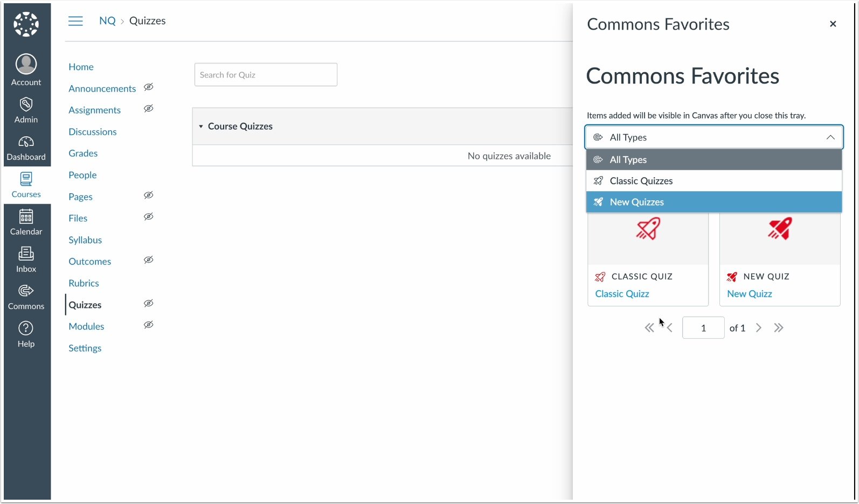Image resolution: width=859 pixels, height=504 pixels.
Task: Click the Modules hidden-eye icon
Action: [x=149, y=325]
